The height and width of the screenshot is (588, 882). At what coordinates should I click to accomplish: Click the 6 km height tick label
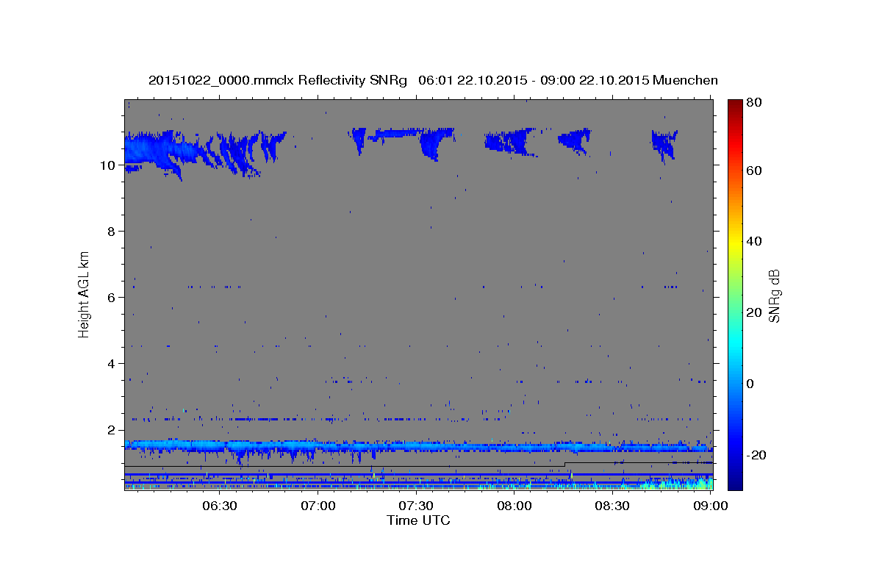(112, 298)
